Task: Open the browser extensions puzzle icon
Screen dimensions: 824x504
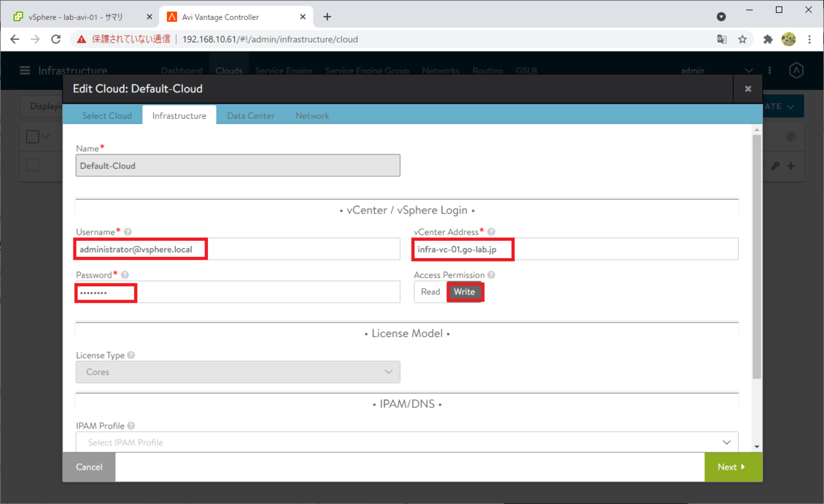Action: 768,39
